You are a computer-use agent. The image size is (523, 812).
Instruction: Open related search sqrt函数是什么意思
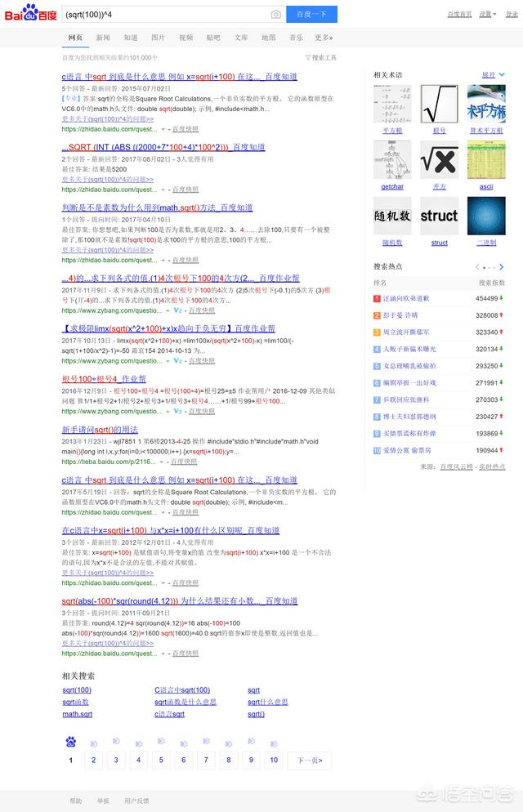[x=186, y=703]
